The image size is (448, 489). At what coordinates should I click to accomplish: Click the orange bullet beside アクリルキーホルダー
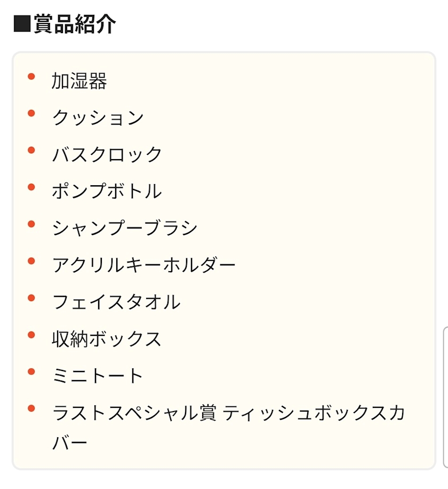[x=31, y=261]
